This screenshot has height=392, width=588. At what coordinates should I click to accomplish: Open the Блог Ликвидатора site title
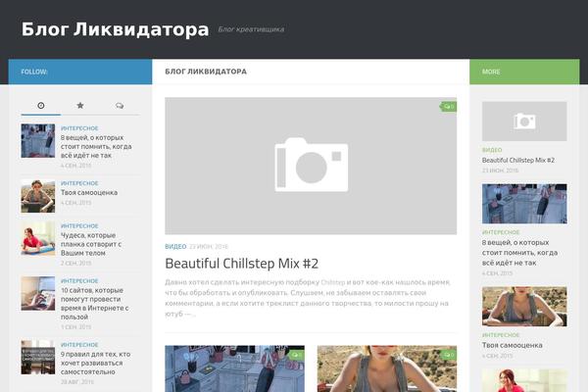click(115, 29)
